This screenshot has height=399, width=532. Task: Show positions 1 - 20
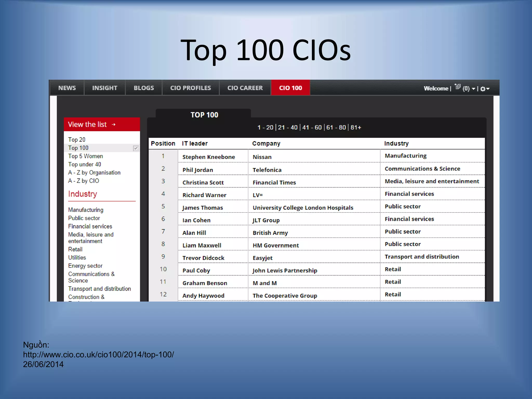tap(265, 128)
